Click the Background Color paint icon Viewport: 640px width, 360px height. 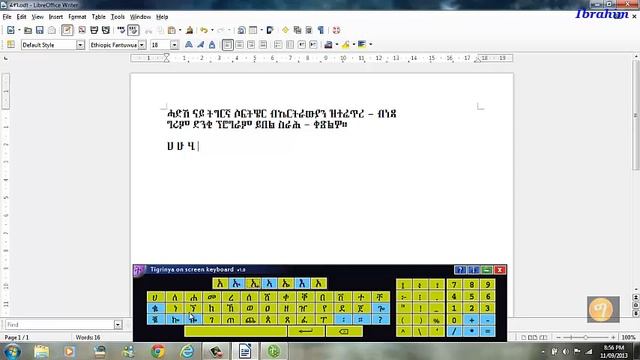click(x=362, y=44)
